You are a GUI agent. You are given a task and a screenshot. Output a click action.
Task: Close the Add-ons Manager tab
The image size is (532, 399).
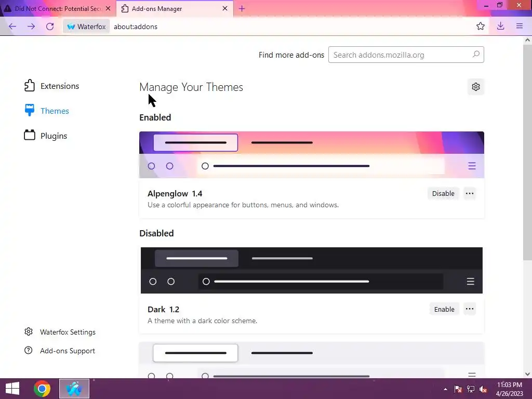[x=225, y=8]
